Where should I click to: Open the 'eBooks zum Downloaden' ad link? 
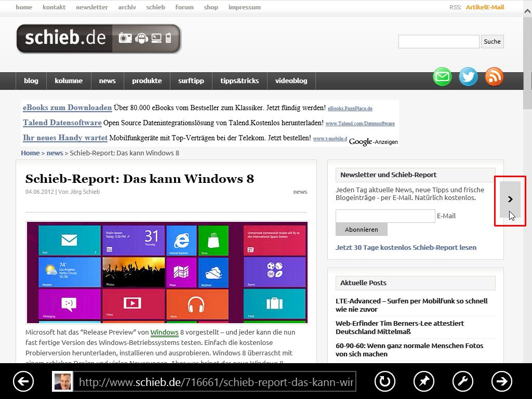click(x=67, y=108)
